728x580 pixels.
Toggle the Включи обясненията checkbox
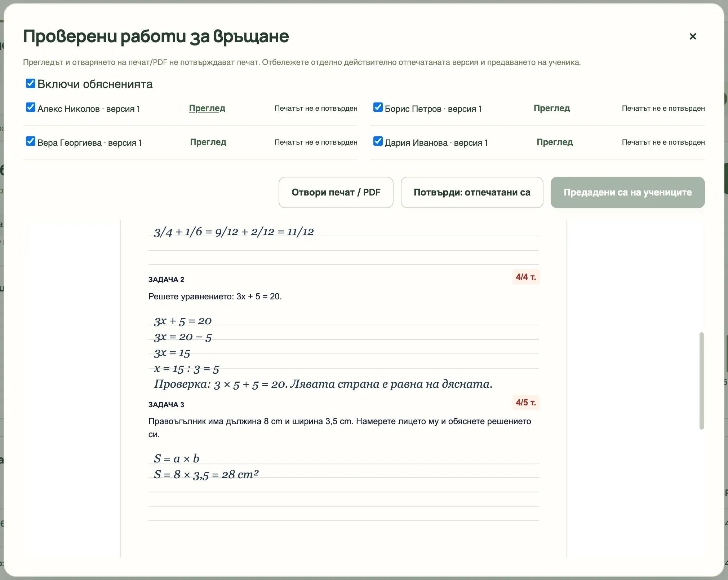[31, 84]
